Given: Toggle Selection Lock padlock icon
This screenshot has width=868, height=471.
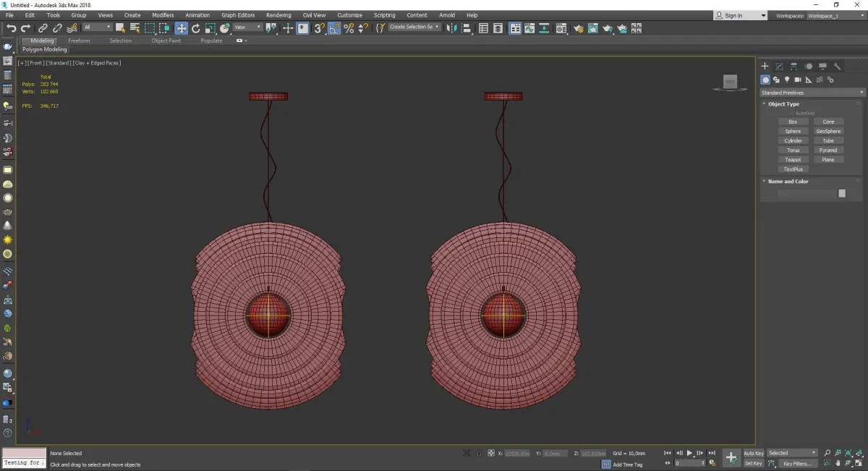Looking at the screenshot, I should (479, 453).
